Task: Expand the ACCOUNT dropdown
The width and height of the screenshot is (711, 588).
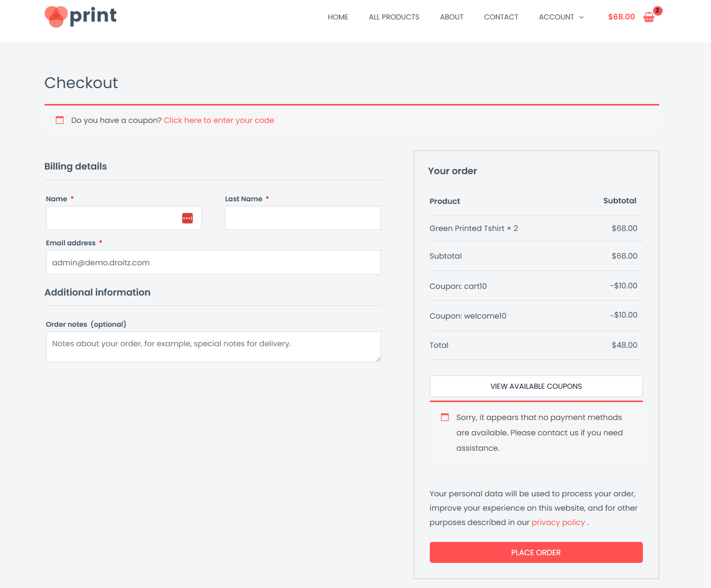Action: [x=561, y=17]
